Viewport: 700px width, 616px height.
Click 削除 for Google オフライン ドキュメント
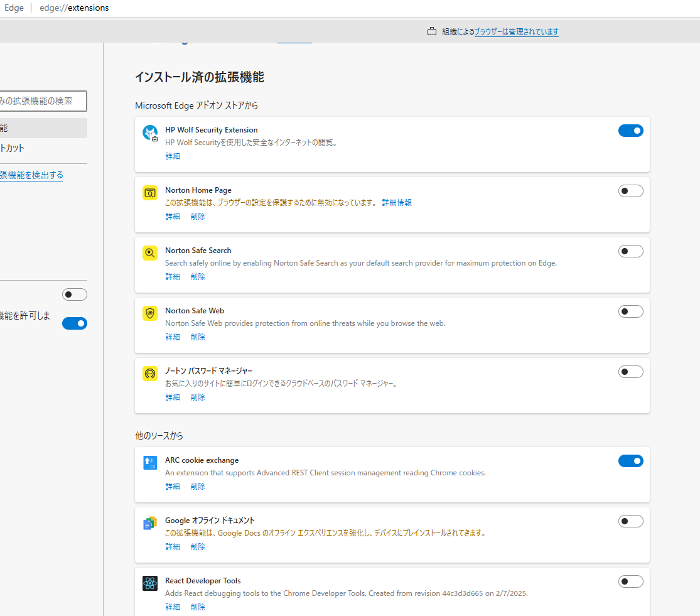click(x=198, y=547)
